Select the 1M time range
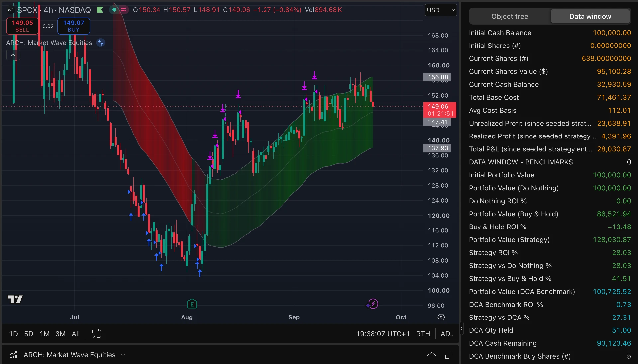Screen dimensions: 638x364 [x=45, y=334]
